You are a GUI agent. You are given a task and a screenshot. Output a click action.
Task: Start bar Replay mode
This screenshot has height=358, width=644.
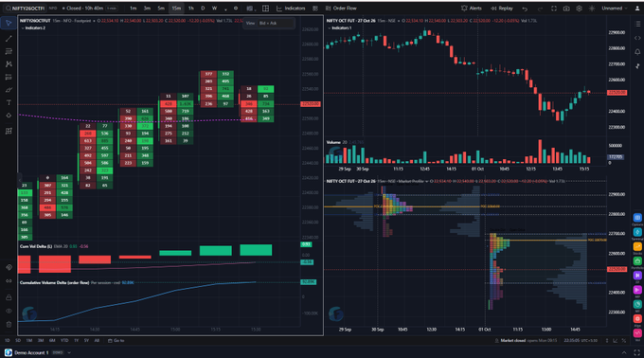[502, 9]
